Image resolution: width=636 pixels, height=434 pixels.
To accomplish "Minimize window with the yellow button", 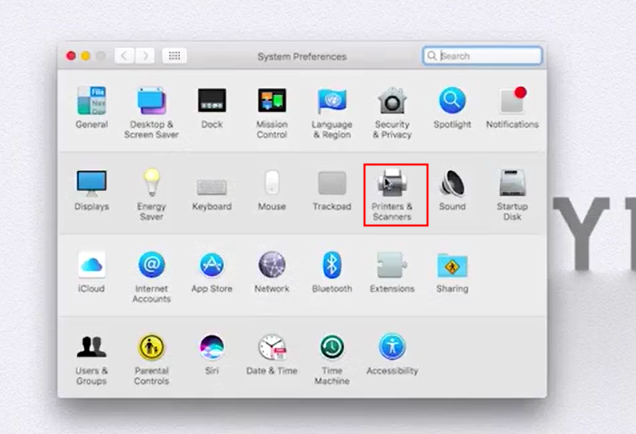I will pos(86,56).
